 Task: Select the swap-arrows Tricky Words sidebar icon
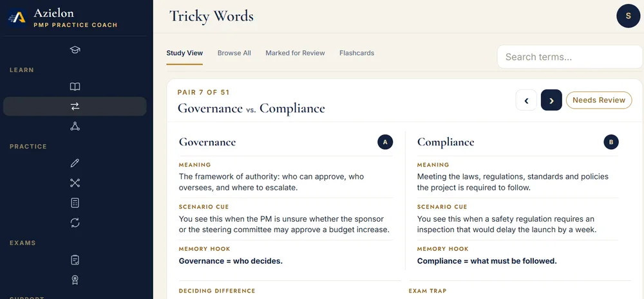click(x=75, y=107)
